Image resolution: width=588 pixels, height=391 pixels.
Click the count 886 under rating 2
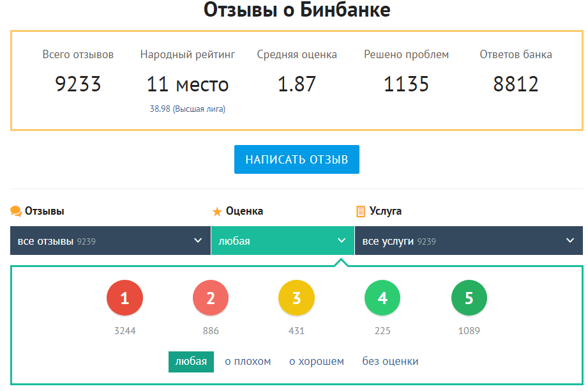point(211,331)
